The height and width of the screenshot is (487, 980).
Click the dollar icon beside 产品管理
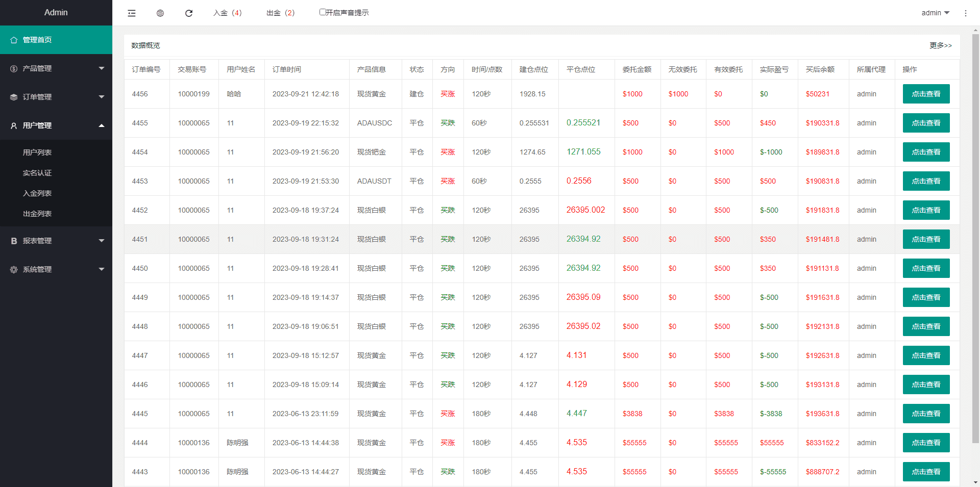coord(14,68)
